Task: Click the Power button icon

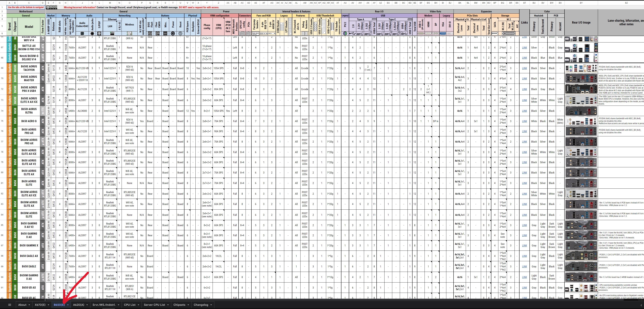Action: [173, 34]
